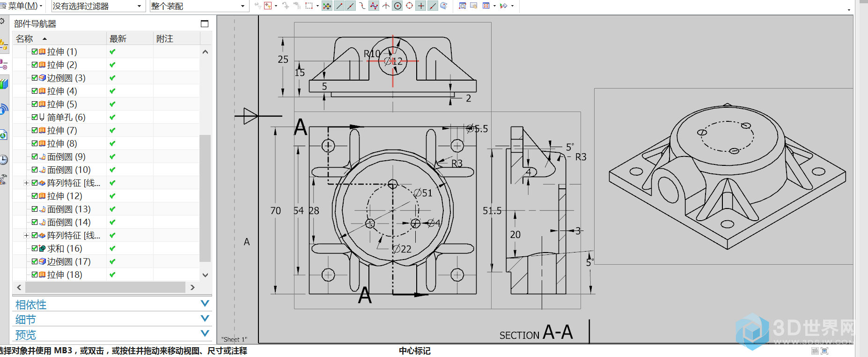Viewport: 868px width, 357px height.
Task: Select the Ø51 diameter dimension
Action: coord(423,193)
